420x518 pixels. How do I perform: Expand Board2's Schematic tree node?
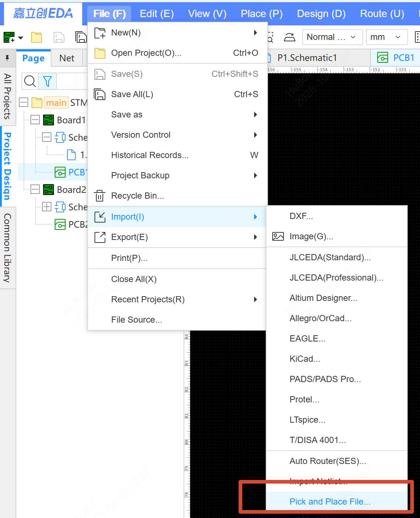tap(47, 207)
